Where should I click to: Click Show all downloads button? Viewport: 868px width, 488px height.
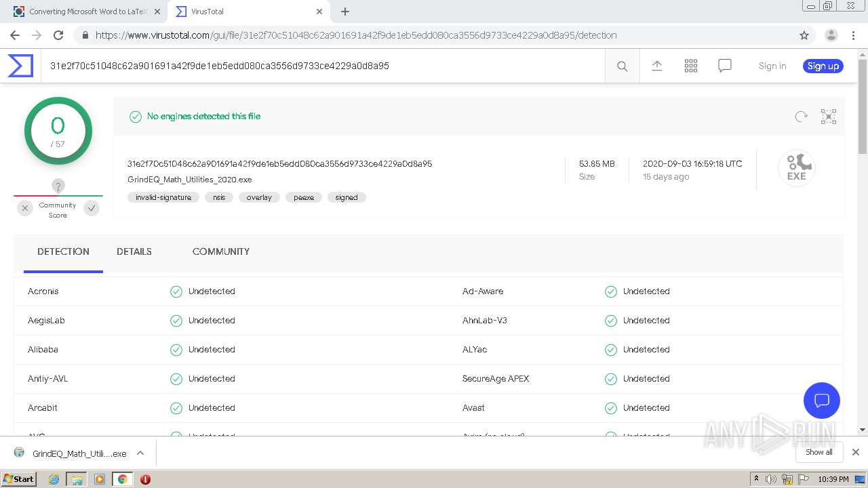[x=819, y=452]
